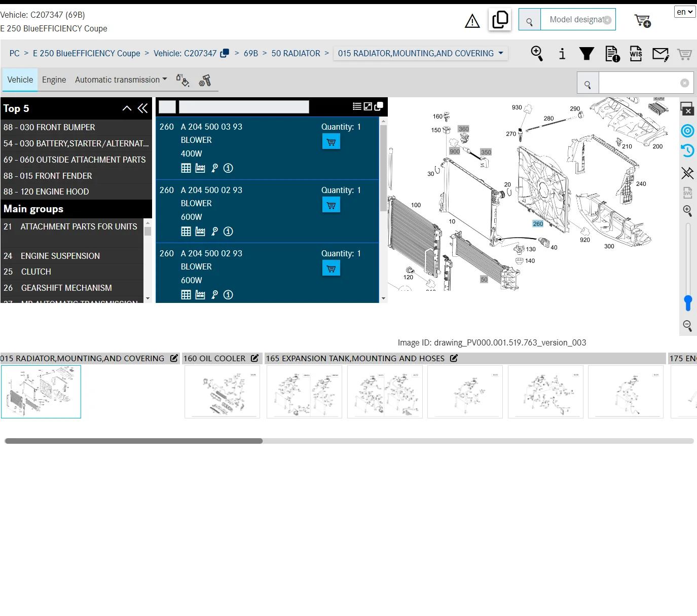Toggle the crossed-out pin icon
Image resolution: width=697 pixels, height=616 pixels.
[x=687, y=173]
